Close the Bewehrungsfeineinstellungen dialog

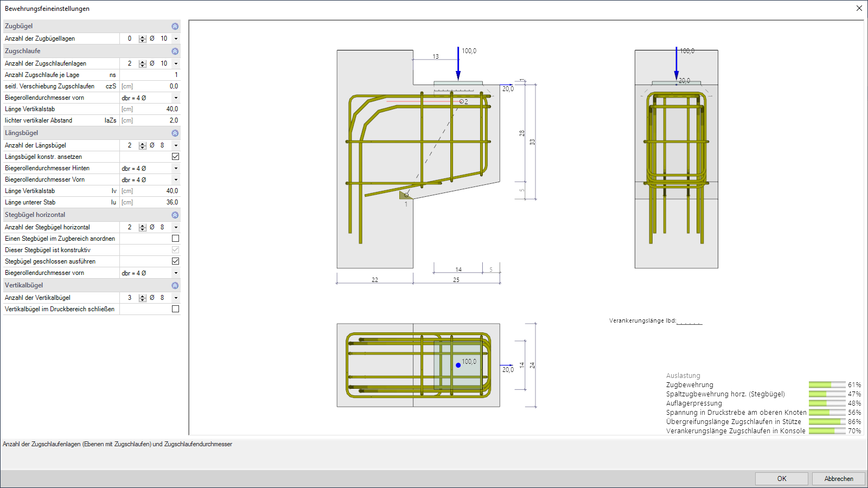pos(859,8)
